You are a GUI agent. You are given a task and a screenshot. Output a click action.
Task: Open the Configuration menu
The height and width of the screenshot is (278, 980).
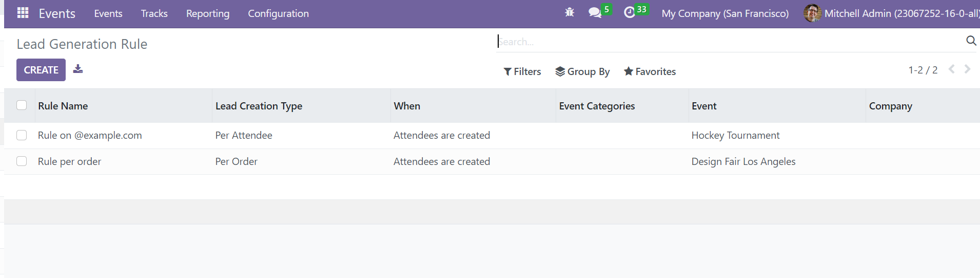pos(279,13)
